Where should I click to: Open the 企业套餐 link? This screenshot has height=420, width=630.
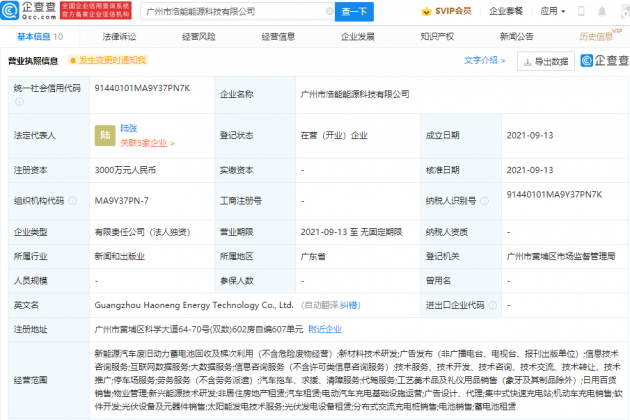tap(506, 11)
